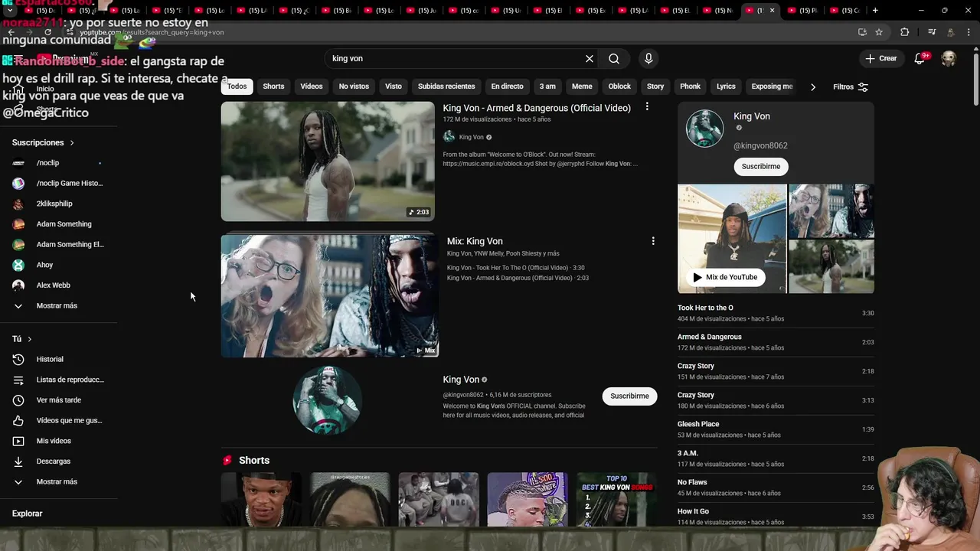Play the 3 A.M. track in list

point(776,458)
